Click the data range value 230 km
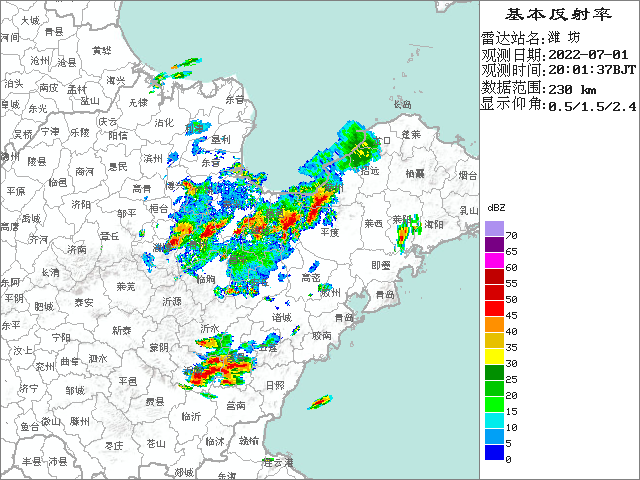 point(573,87)
